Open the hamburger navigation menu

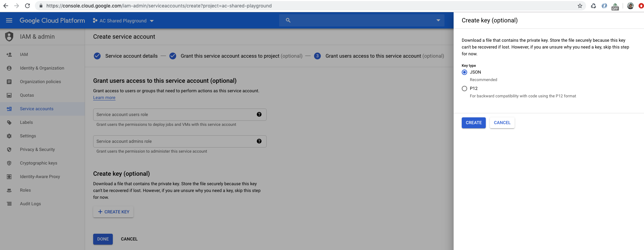tap(9, 20)
